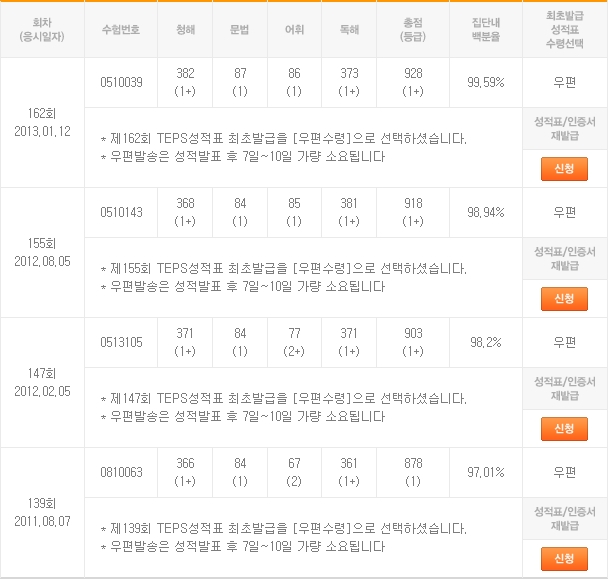Click the 집단내 백분율 column header
This screenshot has height=579, width=608.
click(x=486, y=29)
